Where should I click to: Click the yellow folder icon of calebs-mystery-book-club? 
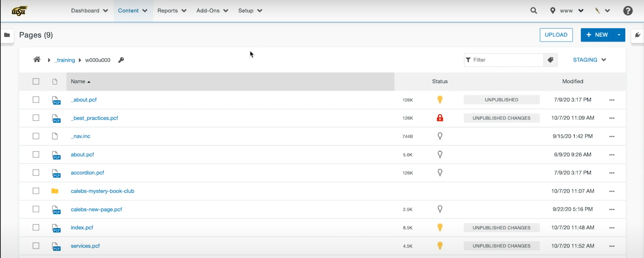pos(55,191)
